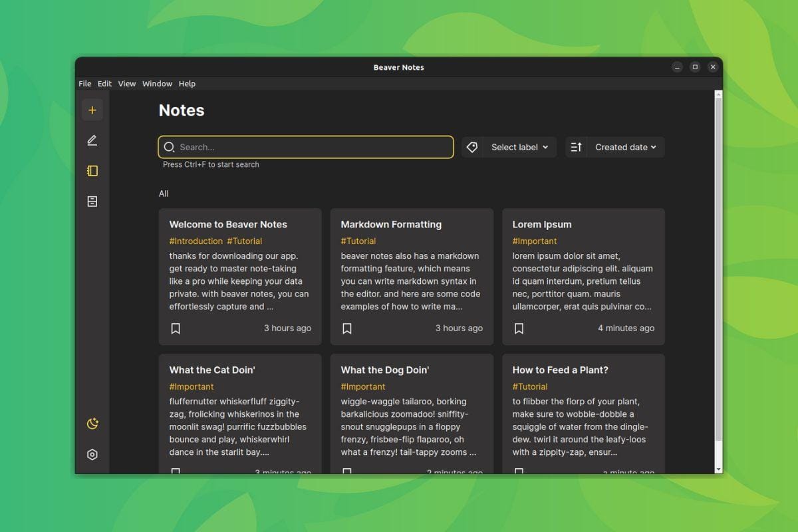
Task: Click the search magnifier icon
Action: point(170,147)
